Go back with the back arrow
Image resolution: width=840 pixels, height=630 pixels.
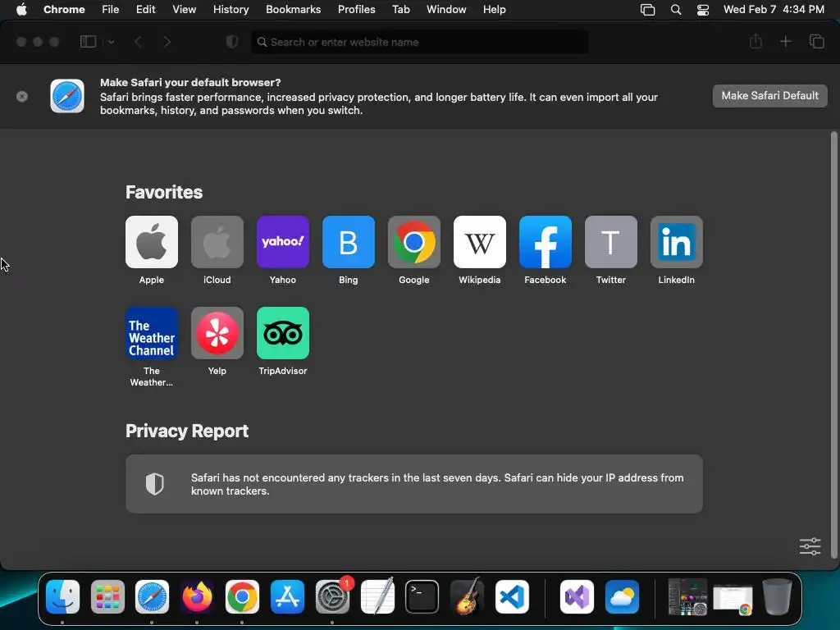(138, 42)
